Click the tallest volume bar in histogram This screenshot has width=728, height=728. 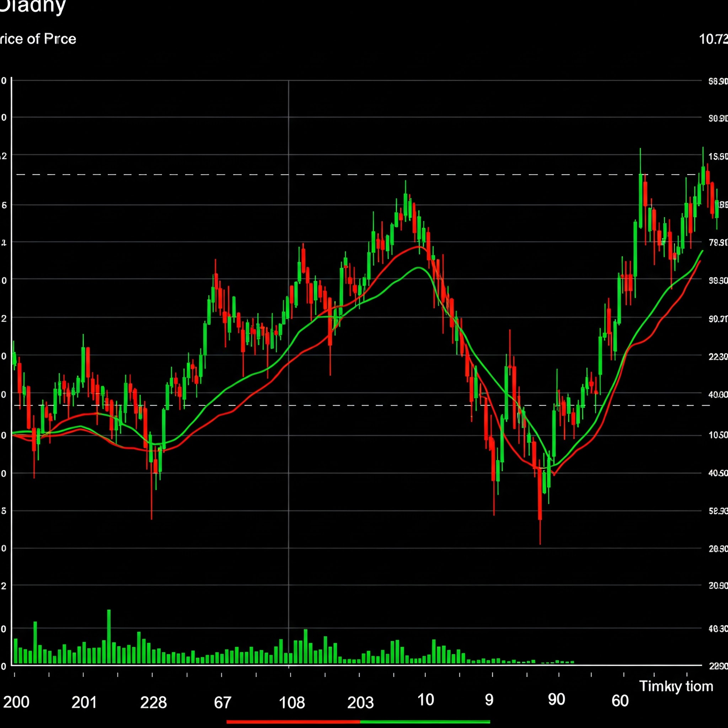click(x=109, y=637)
